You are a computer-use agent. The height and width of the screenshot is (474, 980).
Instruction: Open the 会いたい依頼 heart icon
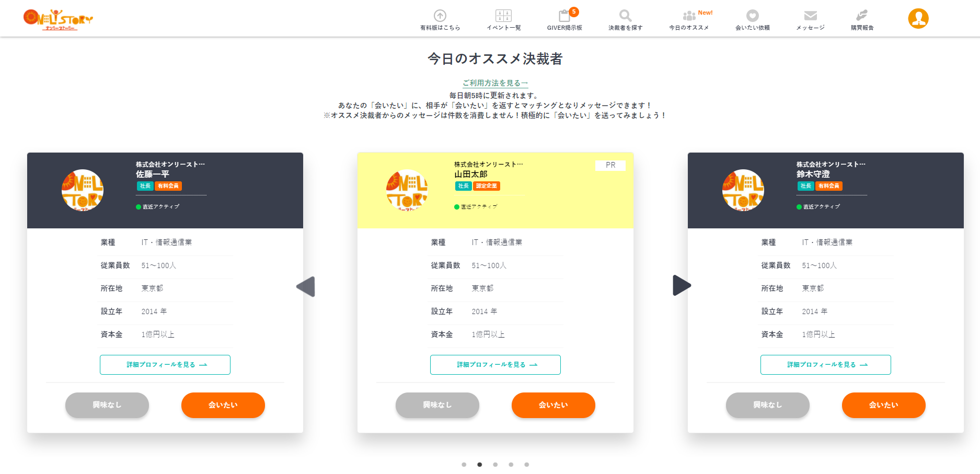pos(752,16)
